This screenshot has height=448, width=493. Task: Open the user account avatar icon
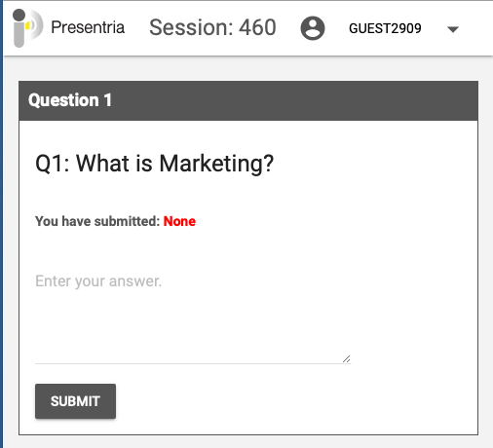[x=313, y=28]
